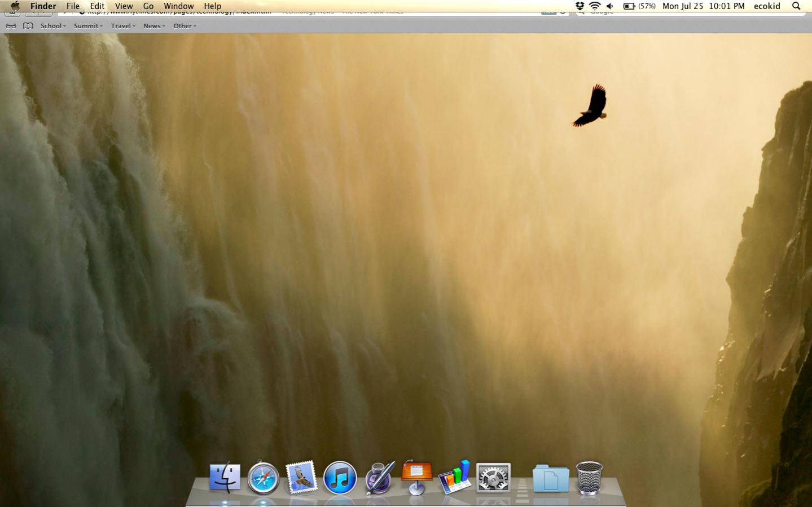The height and width of the screenshot is (507, 812).
Task: Launch Keynote from the Dock
Action: tap(417, 477)
